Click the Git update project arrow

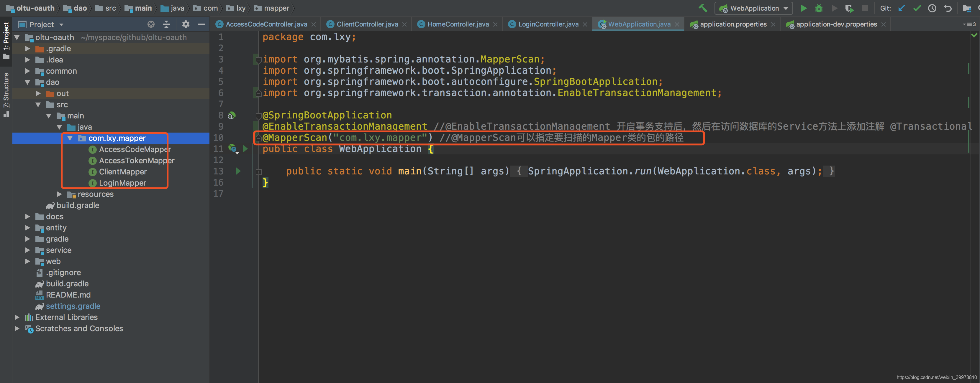901,8
